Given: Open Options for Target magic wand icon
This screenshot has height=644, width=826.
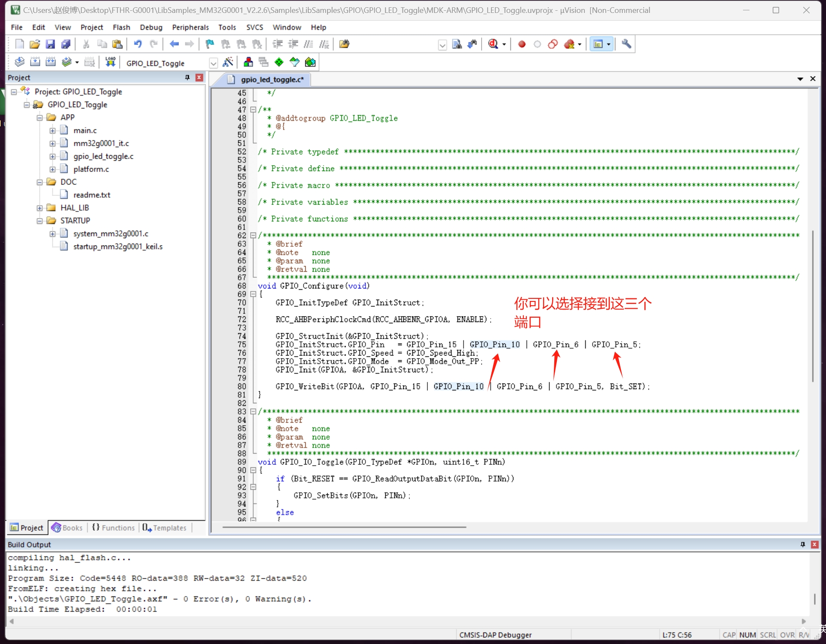Looking at the screenshot, I should coord(228,62).
